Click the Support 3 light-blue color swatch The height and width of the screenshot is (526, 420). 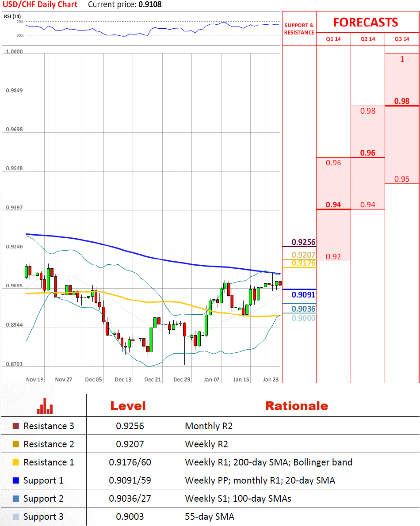pos(16,517)
